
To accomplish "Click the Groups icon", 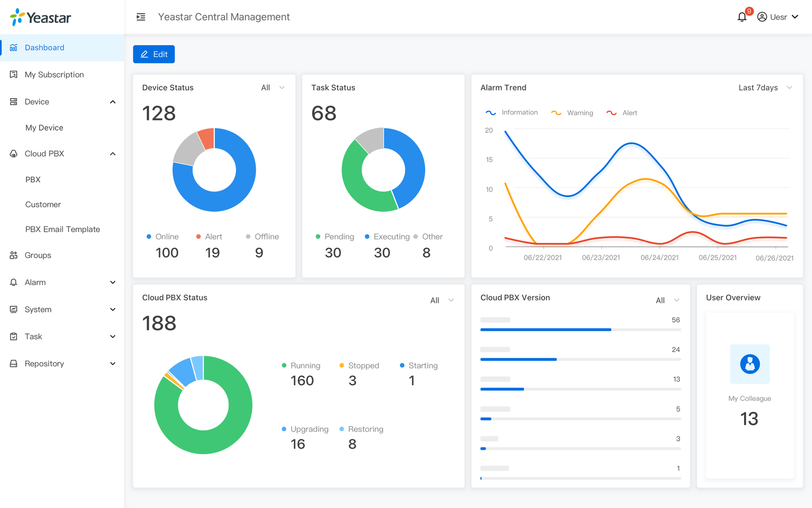I will coord(14,255).
